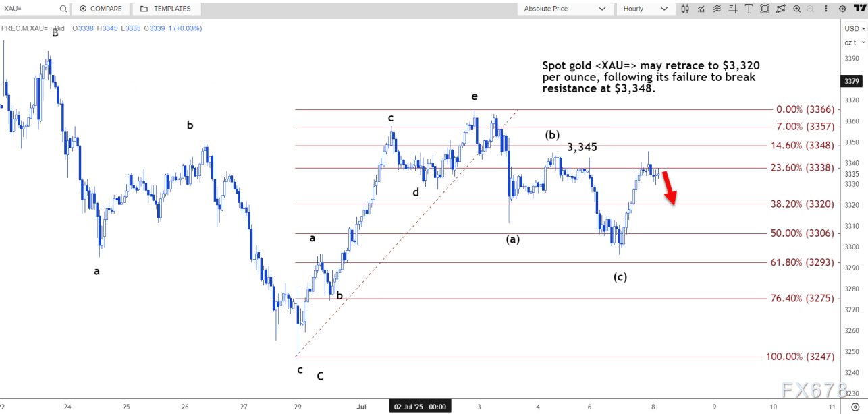Click the 61.80% (3293) Fibonacci level label
This screenshot has width=868, height=414.
point(803,262)
